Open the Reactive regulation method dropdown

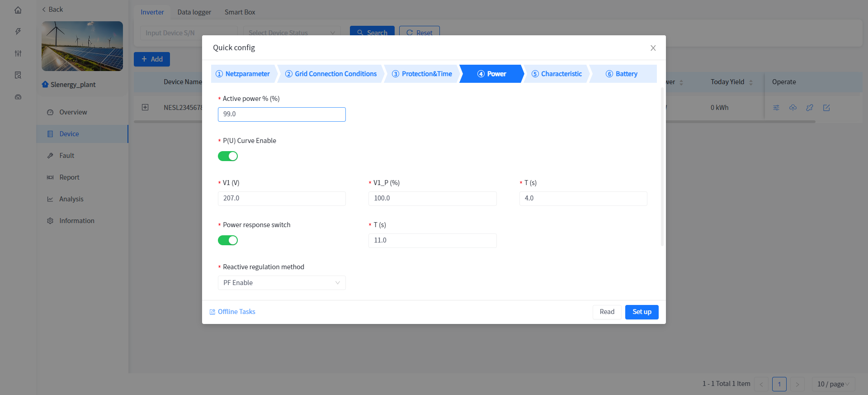[282, 283]
